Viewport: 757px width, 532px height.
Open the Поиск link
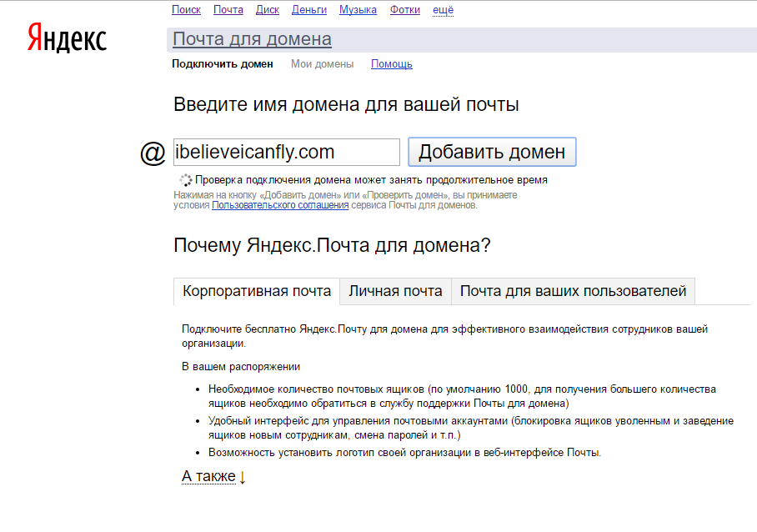pos(186,10)
